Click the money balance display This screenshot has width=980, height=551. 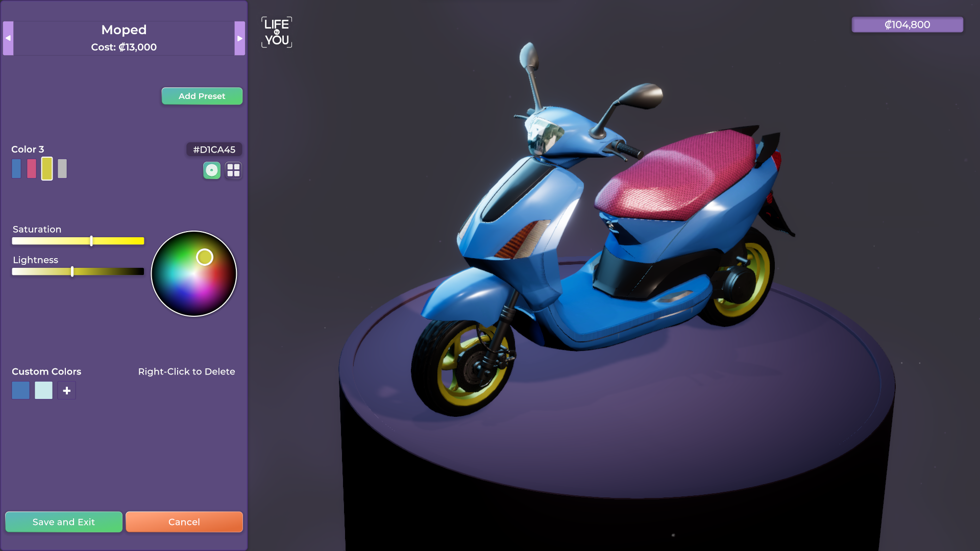[907, 24]
